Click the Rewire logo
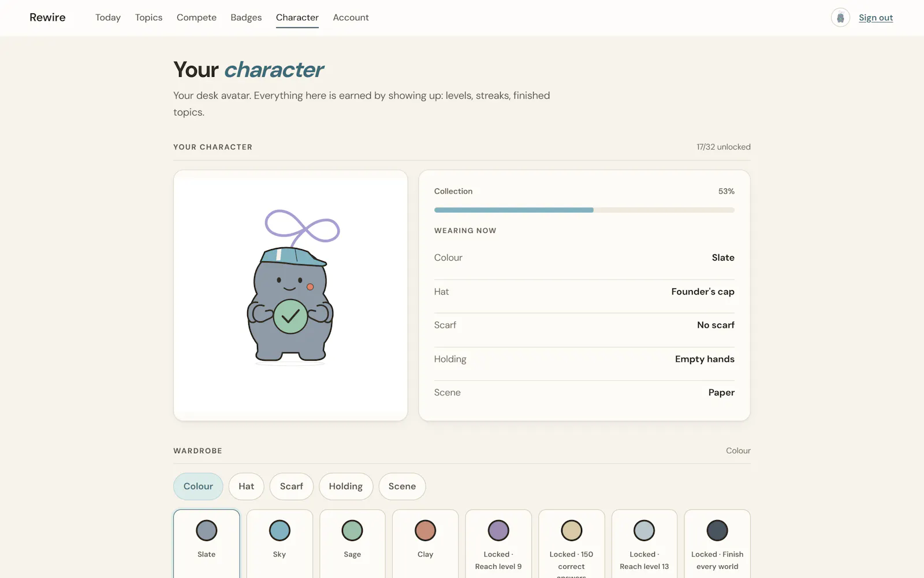924x578 pixels. click(47, 17)
